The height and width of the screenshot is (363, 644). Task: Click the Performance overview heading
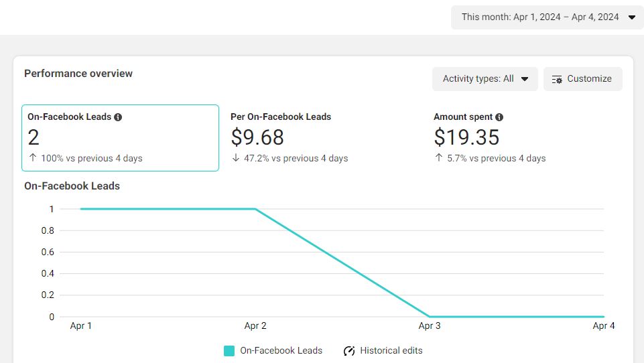point(78,74)
